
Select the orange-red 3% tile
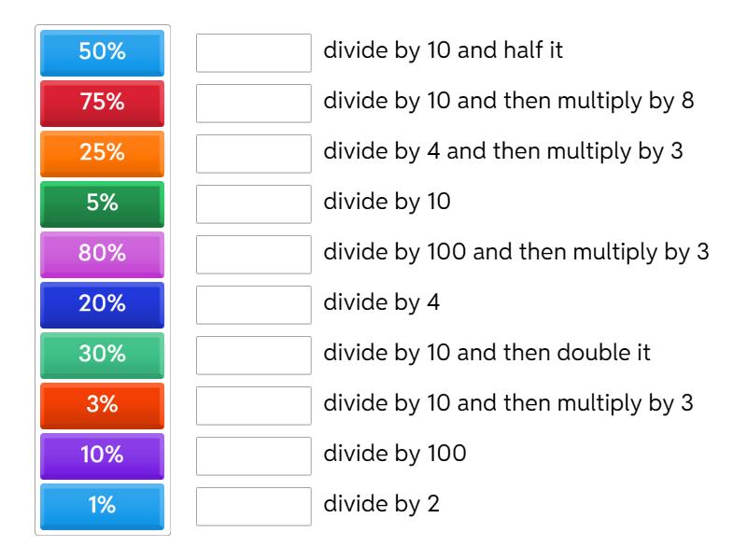pyautogui.click(x=102, y=405)
